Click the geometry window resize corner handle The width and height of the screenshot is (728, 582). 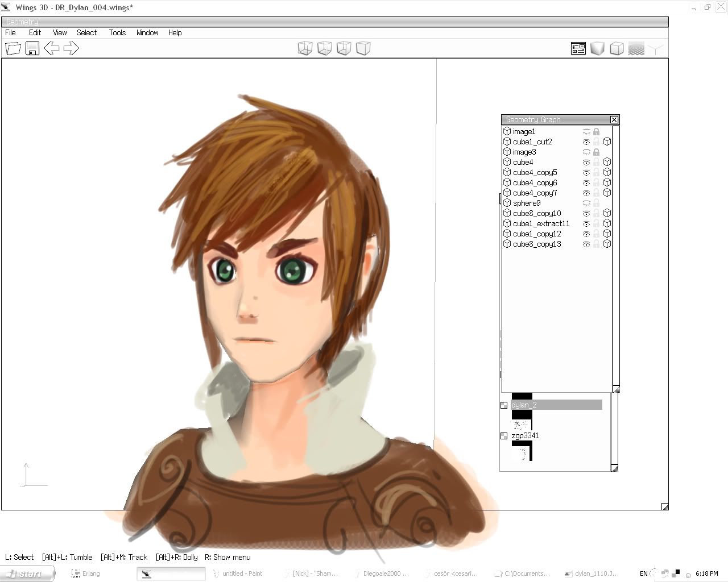click(665, 506)
